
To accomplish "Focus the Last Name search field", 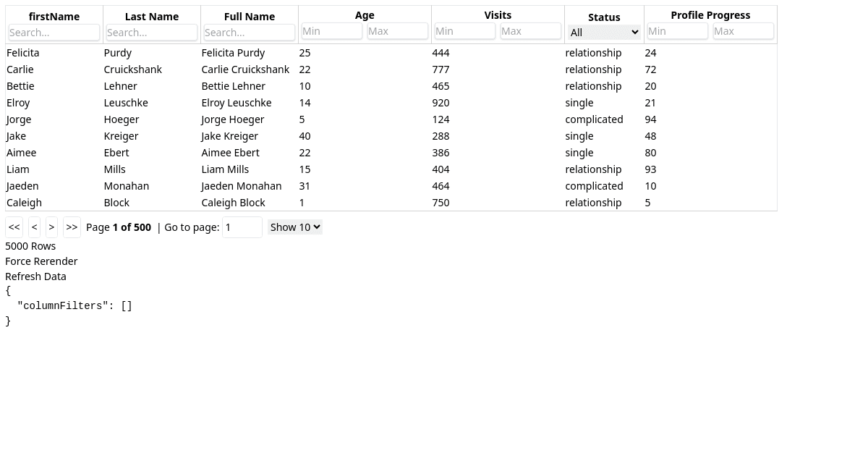I will coord(152,33).
